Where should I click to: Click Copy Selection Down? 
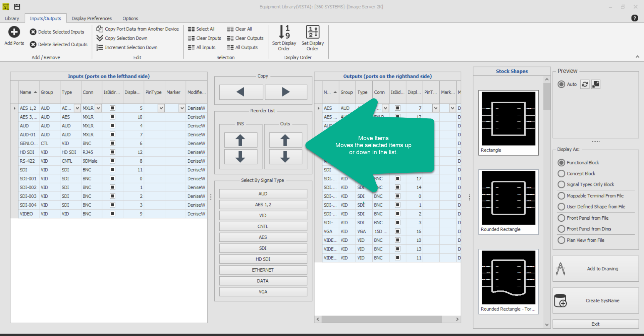tap(122, 38)
